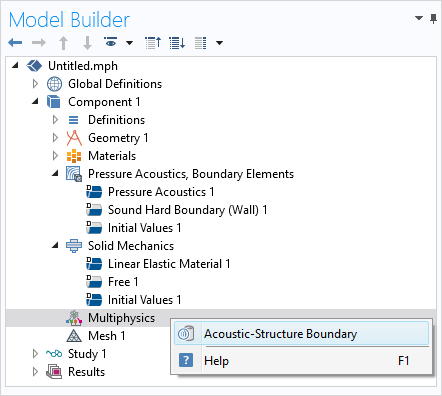
Task: Expand the Global Definitions node
Action: pyautogui.click(x=35, y=84)
